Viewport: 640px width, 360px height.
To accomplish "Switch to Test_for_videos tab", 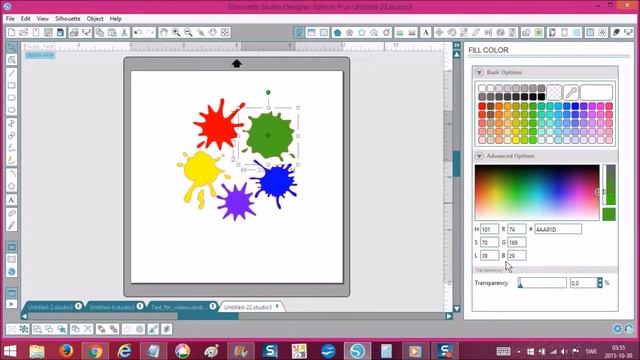I will (178, 307).
